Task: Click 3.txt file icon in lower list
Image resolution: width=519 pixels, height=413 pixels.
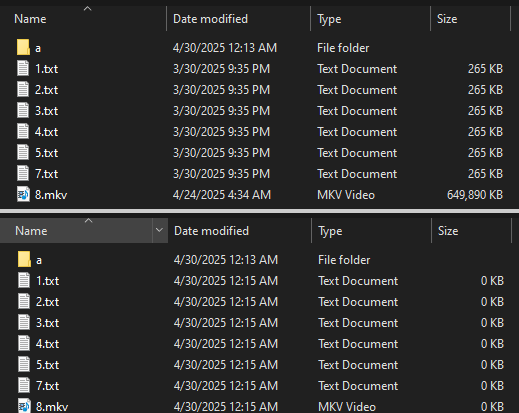Action: point(24,322)
